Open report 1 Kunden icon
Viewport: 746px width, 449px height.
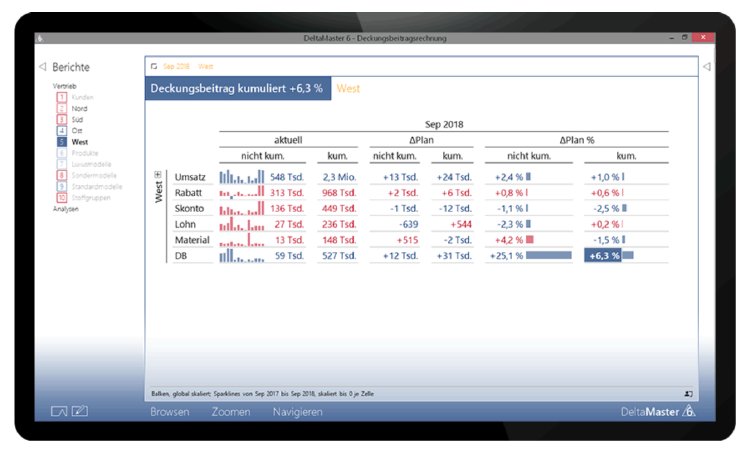pos(62,97)
